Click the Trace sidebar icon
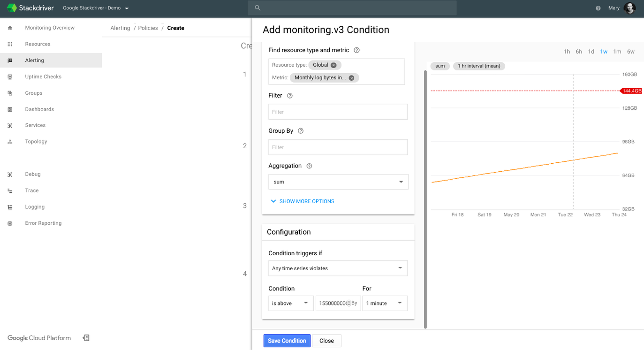The height and width of the screenshot is (350, 644). (10, 190)
